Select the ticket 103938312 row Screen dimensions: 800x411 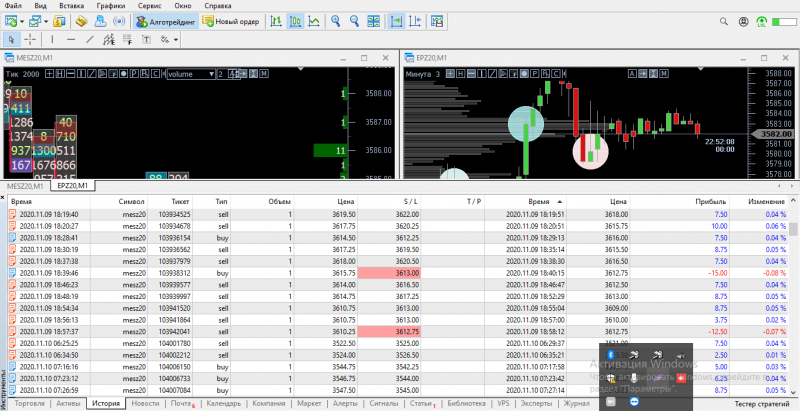[x=398, y=273]
